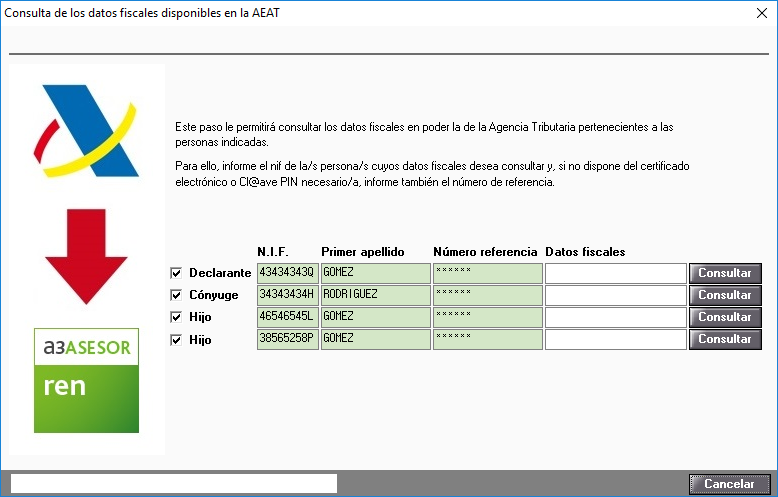Cancel the AEAT fiscal data query
The width and height of the screenshot is (778, 497).
(x=729, y=484)
